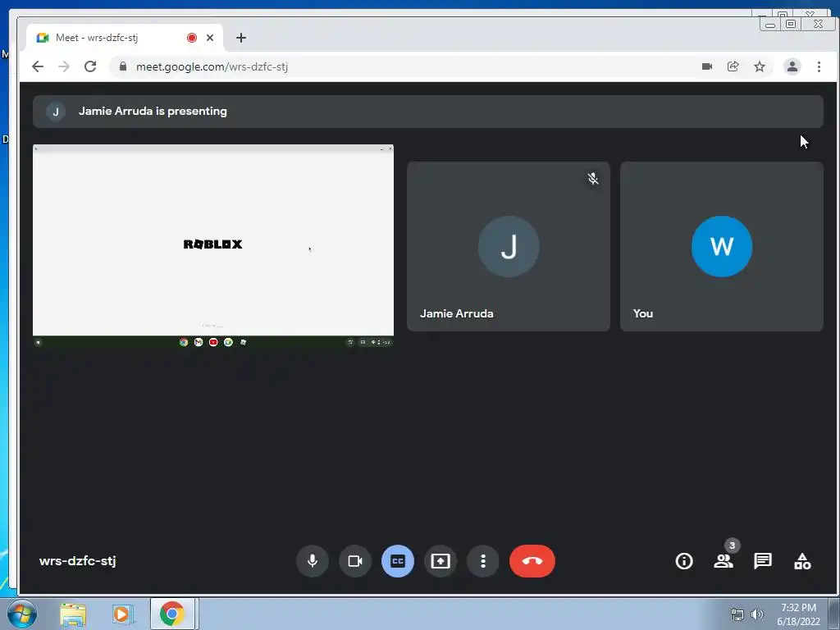Open Chrome three-dot menu
840x630 pixels.
[819, 66]
